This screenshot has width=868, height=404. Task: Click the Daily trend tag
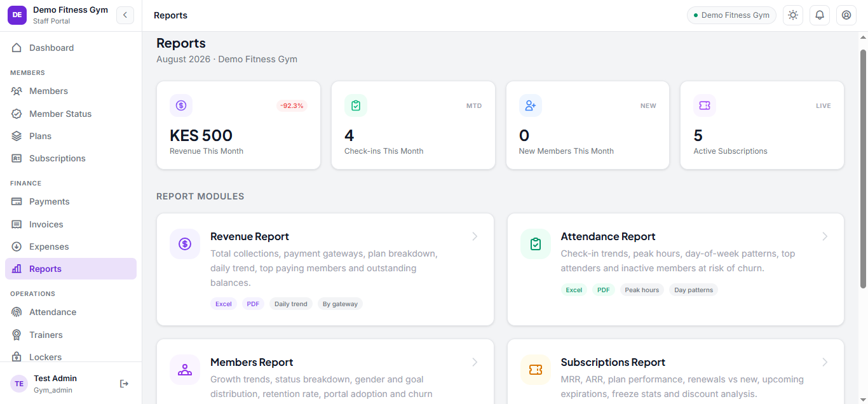[291, 304]
